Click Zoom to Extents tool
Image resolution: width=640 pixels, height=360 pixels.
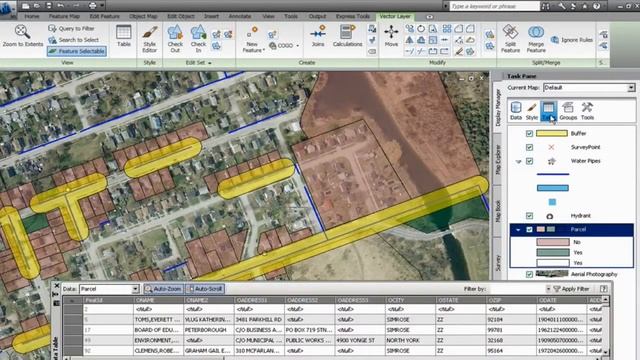[x=22, y=36]
